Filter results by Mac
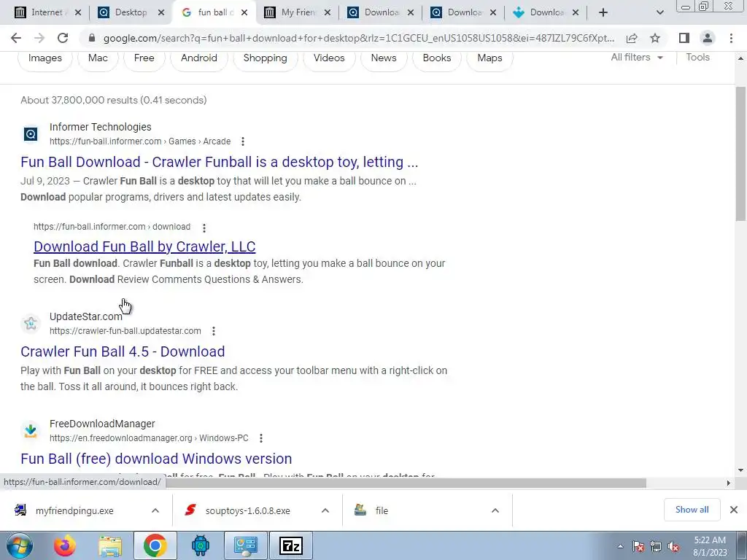 coord(98,58)
